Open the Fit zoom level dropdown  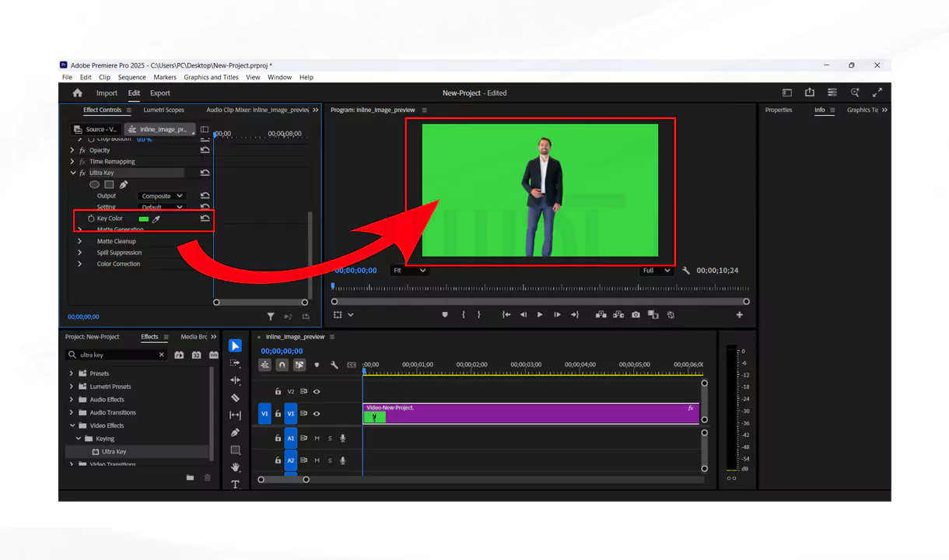pyautogui.click(x=409, y=271)
